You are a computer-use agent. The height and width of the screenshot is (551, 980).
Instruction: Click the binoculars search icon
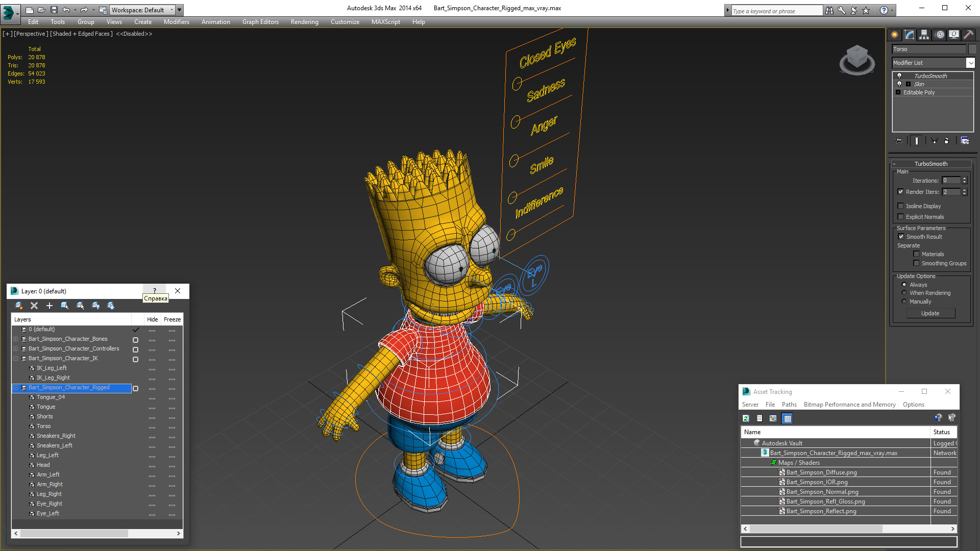(x=829, y=10)
